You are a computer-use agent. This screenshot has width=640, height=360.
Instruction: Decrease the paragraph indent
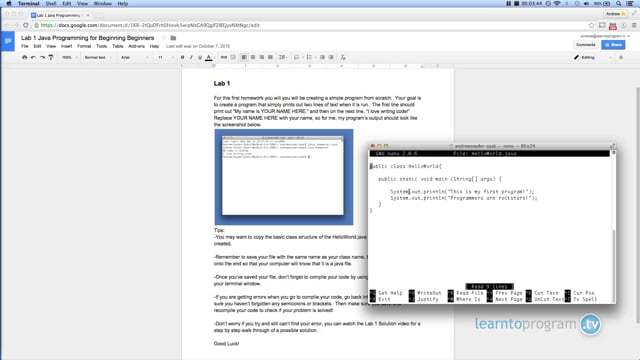[322, 58]
